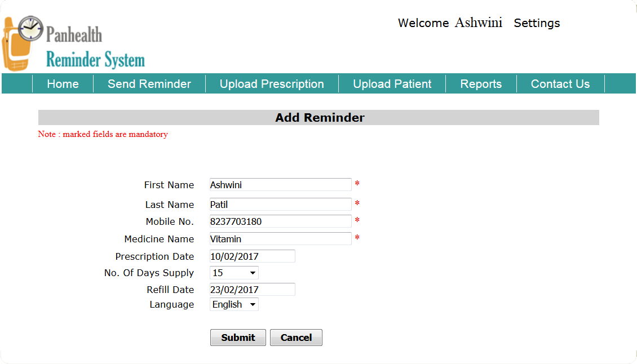Viewport: 637px width, 364px height.
Task: Open the Contact Us page
Action: (560, 84)
